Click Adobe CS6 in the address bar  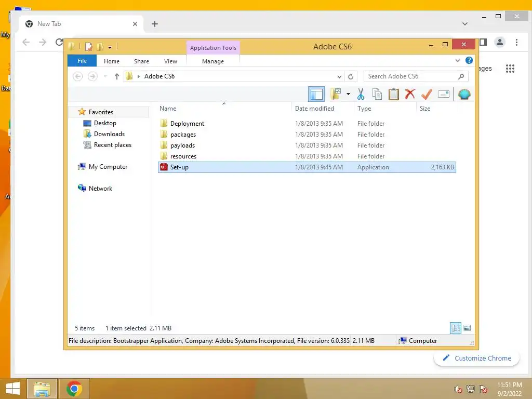(x=159, y=76)
